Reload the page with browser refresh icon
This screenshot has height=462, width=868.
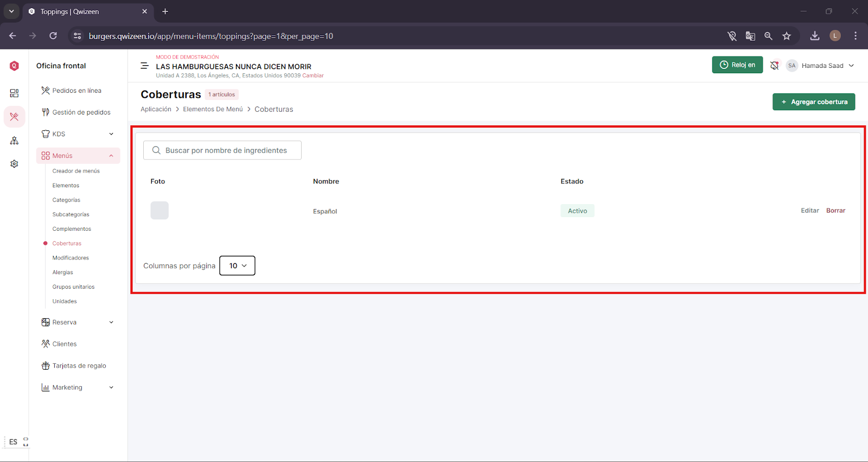(53, 36)
